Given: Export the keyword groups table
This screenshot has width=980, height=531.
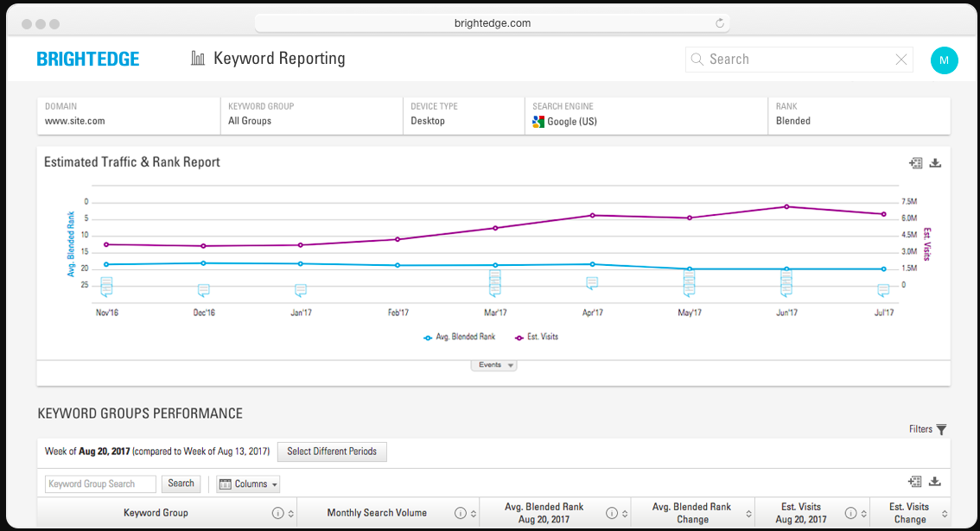Looking at the screenshot, I should pyautogui.click(x=935, y=482).
